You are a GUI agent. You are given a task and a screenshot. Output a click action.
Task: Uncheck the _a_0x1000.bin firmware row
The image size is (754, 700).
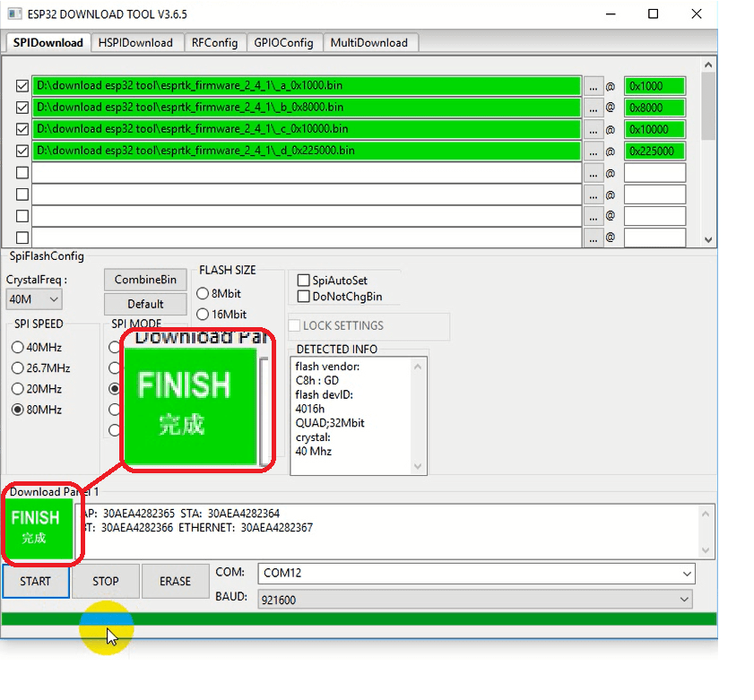click(21, 85)
